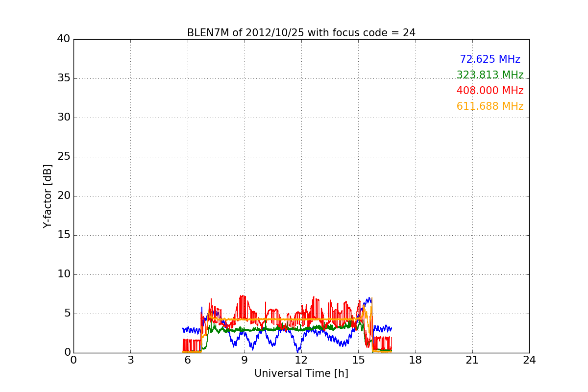Click the plot title 'BLEN7M of 2012/10/25 with focus code = 24'

tap(301, 33)
